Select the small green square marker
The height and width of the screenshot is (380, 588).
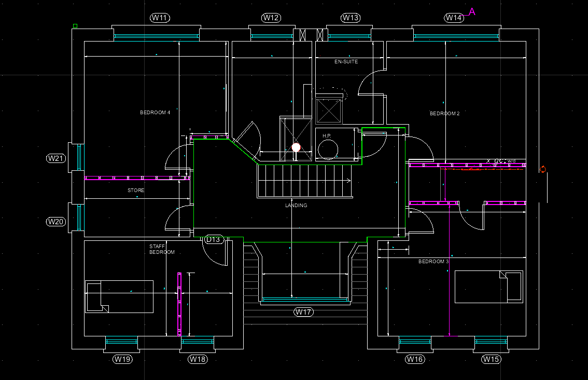75,26
